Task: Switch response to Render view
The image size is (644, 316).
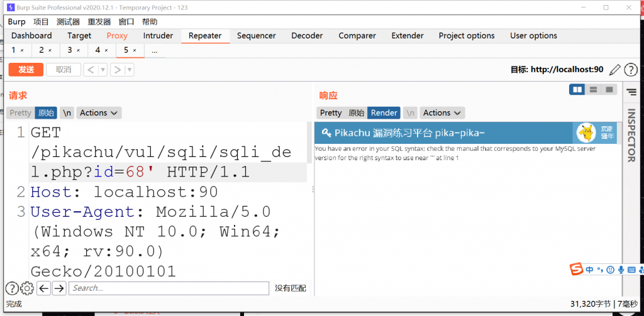Action: [x=384, y=113]
